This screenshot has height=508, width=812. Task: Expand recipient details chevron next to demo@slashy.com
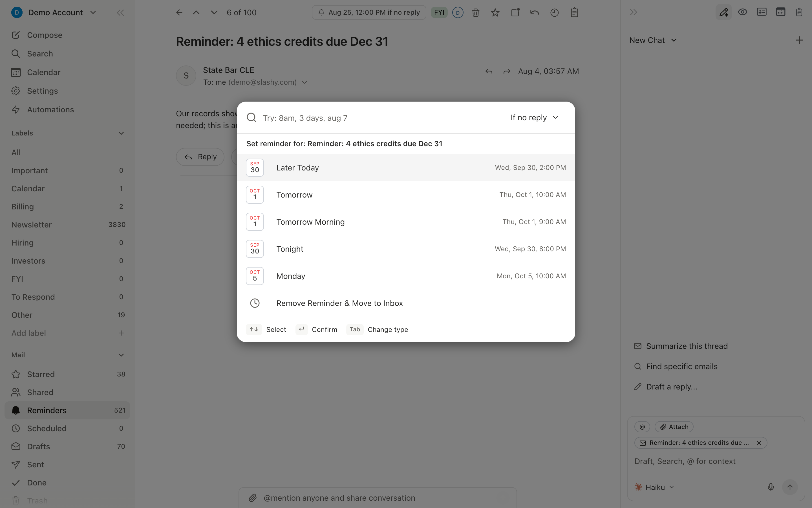pos(304,82)
